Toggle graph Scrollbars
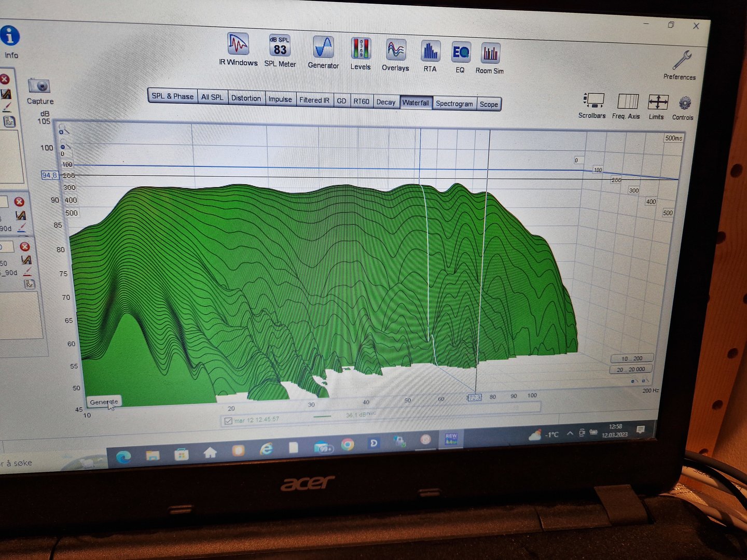 (593, 101)
